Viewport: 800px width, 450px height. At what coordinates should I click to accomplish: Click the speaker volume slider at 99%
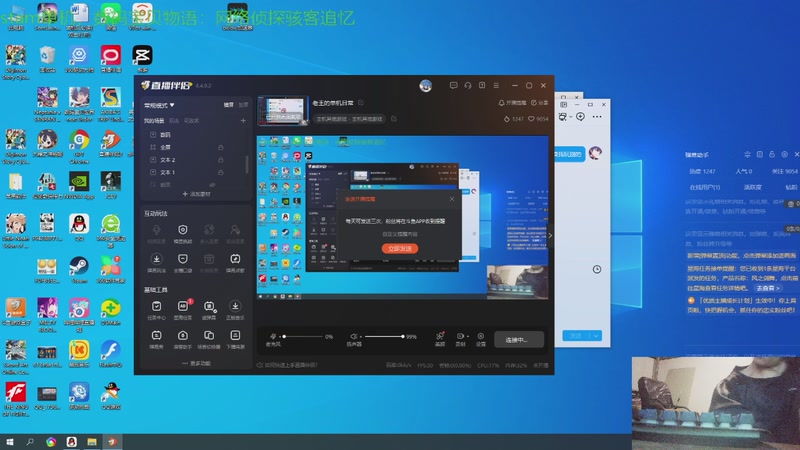(384, 337)
